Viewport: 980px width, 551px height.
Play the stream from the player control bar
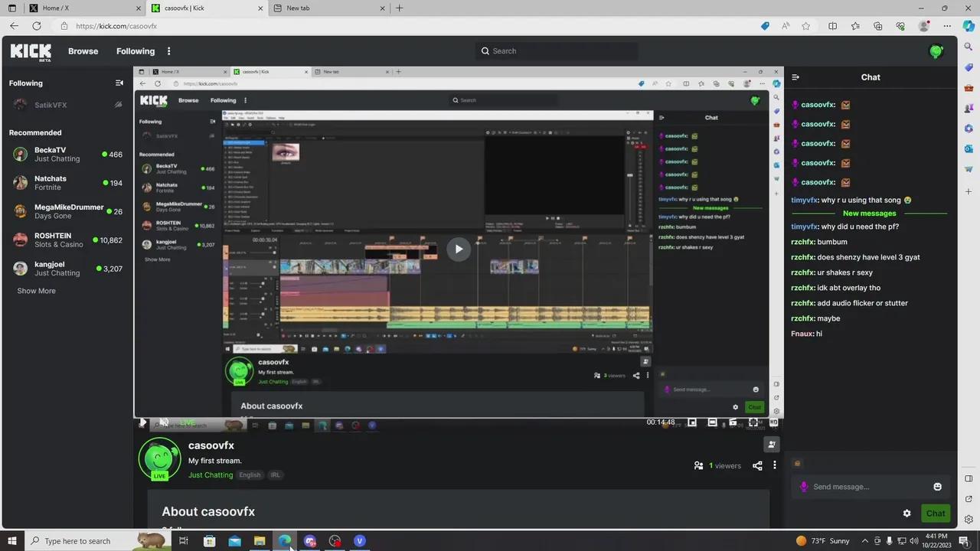(142, 422)
